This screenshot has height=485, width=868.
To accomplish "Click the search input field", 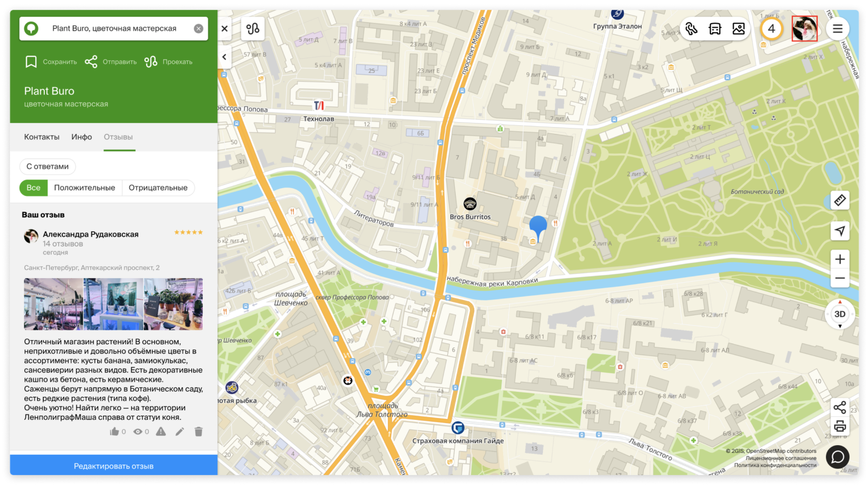I will coord(114,28).
